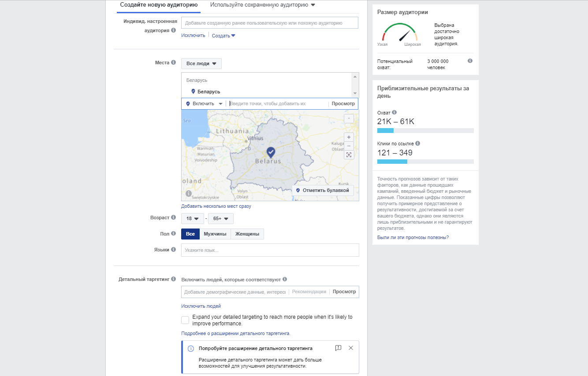This screenshot has height=376, width=588.
Task: Click info icon beside Языки label
Action: point(173,250)
